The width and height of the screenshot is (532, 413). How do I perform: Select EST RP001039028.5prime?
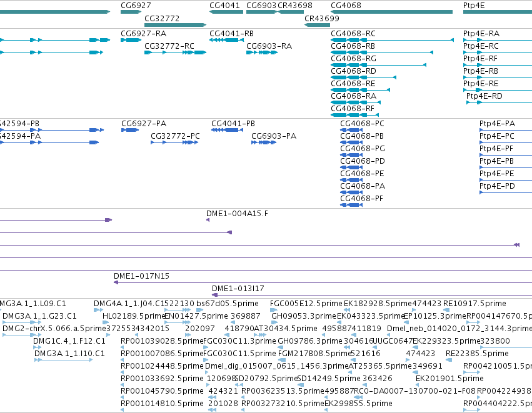coord(122,347)
